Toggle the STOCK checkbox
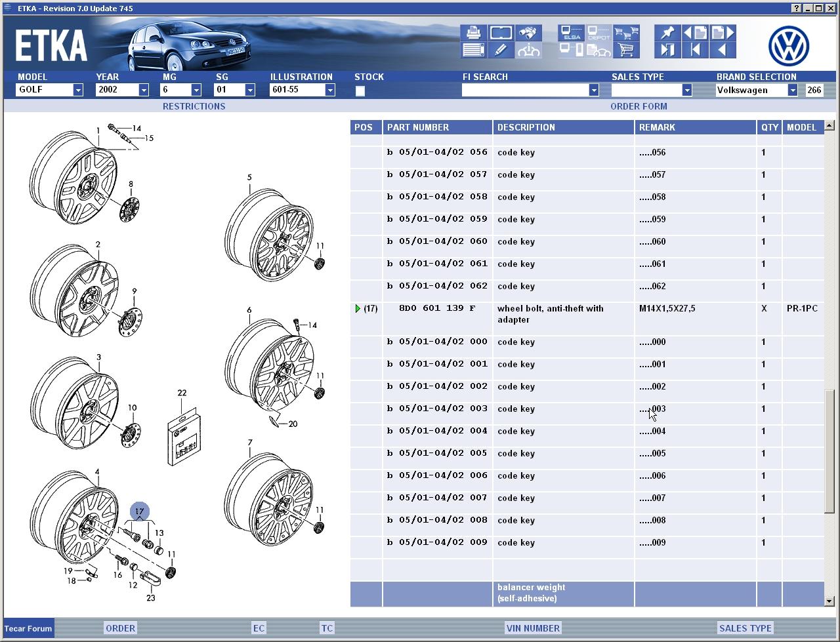The image size is (840, 642). tap(360, 91)
